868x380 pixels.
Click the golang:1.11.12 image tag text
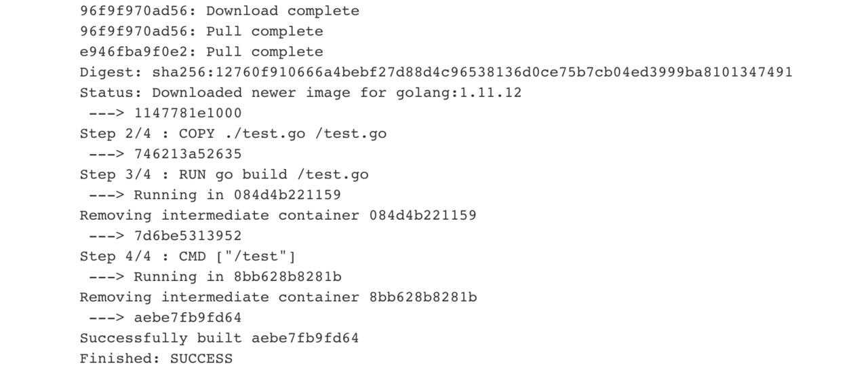(459, 92)
